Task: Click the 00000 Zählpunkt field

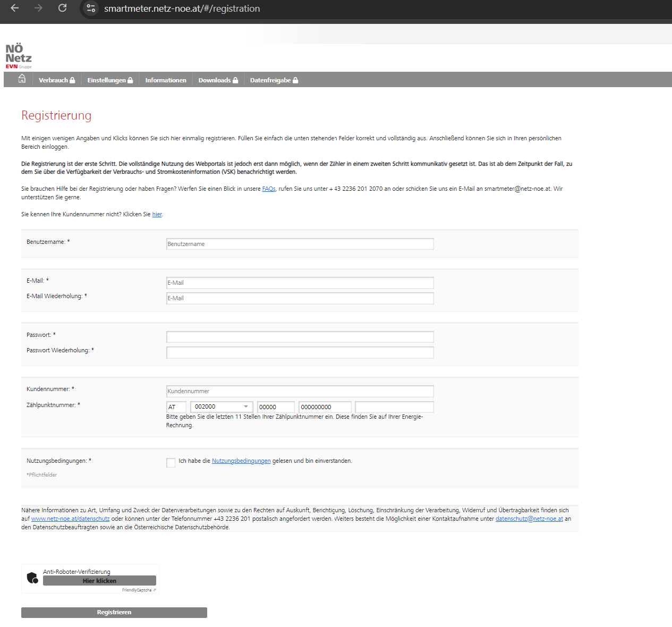Action: point(276,407)
